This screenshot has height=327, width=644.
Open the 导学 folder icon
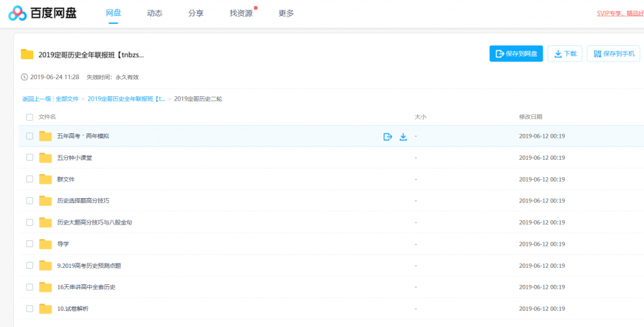coord(45,244)
